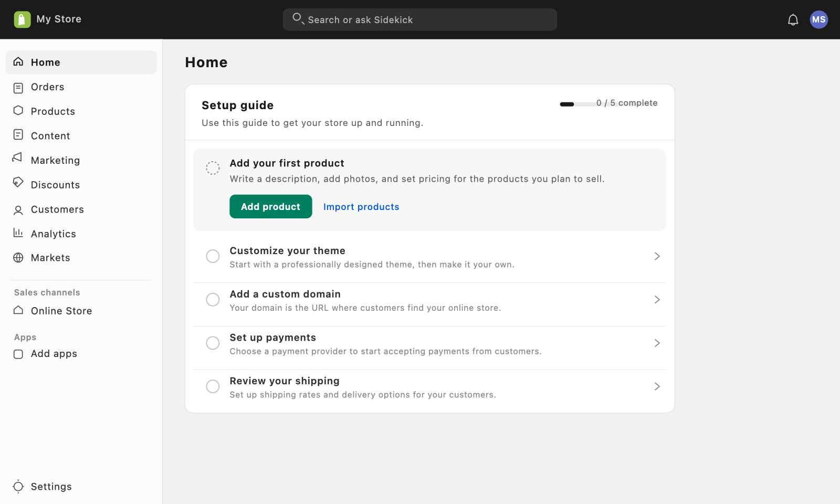This screenshot has width=840, height=504.
Task: Click the 'Apps' section label
Action: pos(25,337)
